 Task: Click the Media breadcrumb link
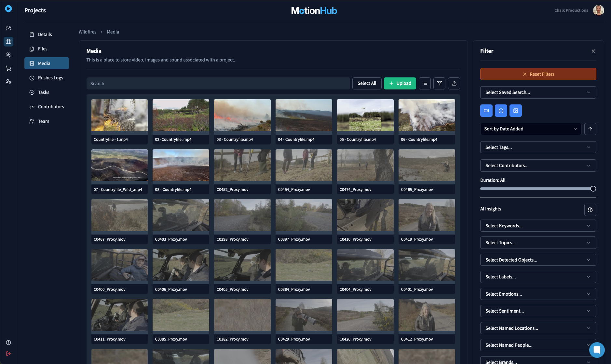pos(113,32)
